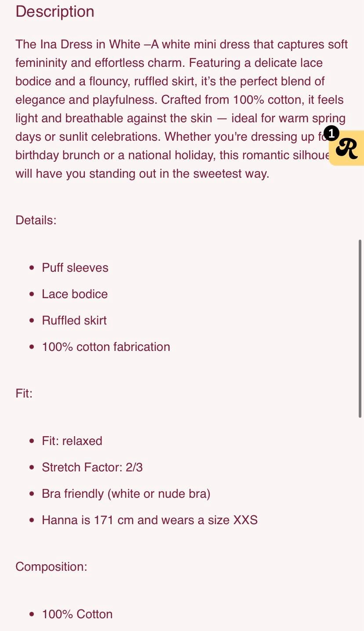This screenshot has width=364, height=631.
Task: Click the Composition: section label
Action: 51,566
